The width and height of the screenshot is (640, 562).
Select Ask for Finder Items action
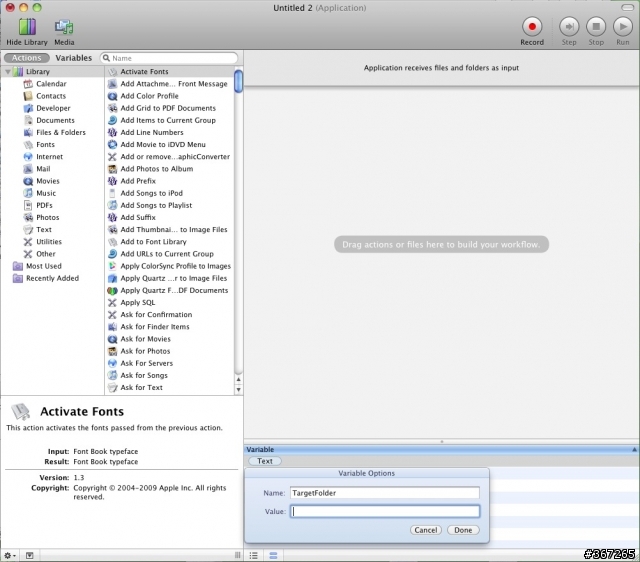tap(155, 327)
